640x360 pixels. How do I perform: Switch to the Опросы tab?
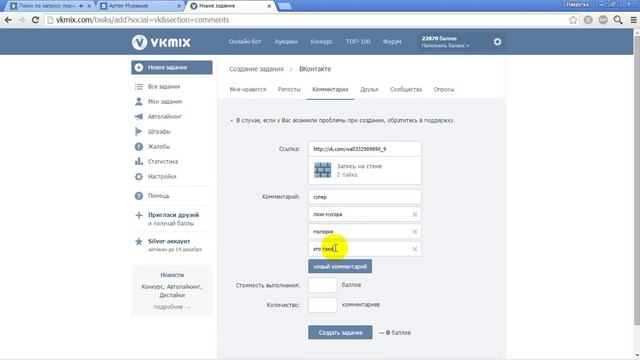pos(444,89)
